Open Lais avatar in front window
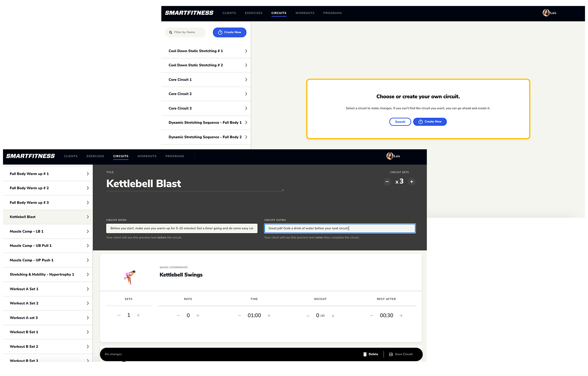The height and width of the screenshot is (376, 588). [390, 156]
